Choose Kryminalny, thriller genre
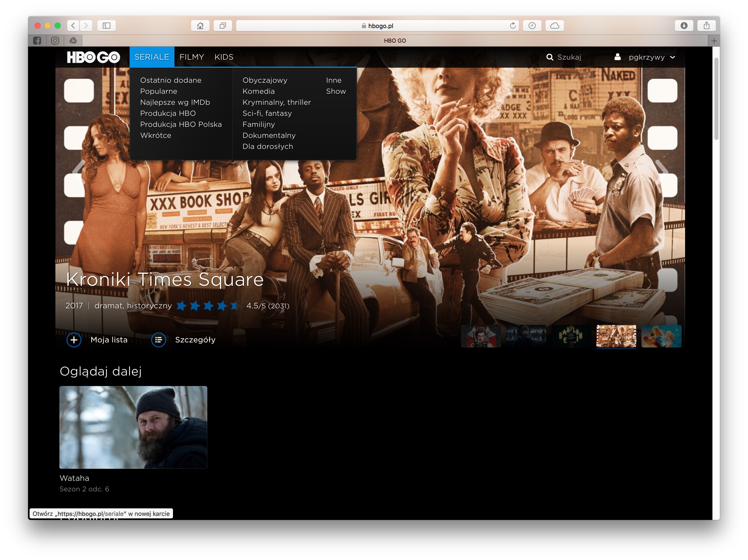The width and height of the screenshot is (748, 560). pos(276,102)
